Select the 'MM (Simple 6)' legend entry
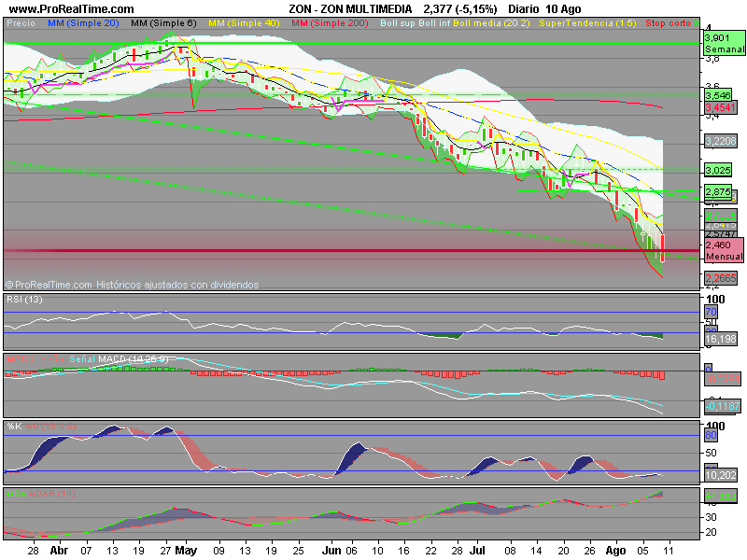Viewport: 747px width, 560px height. [163, 22]
